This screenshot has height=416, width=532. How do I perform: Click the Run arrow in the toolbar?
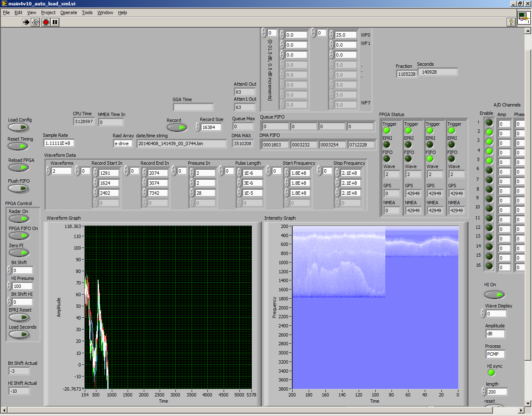26,22
